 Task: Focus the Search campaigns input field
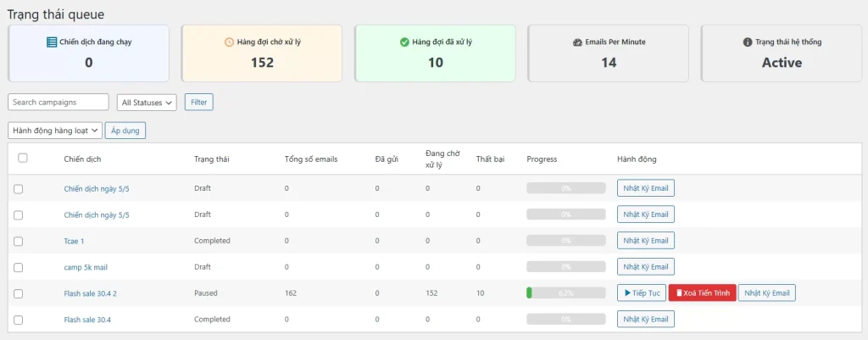(x=58, y=103)
